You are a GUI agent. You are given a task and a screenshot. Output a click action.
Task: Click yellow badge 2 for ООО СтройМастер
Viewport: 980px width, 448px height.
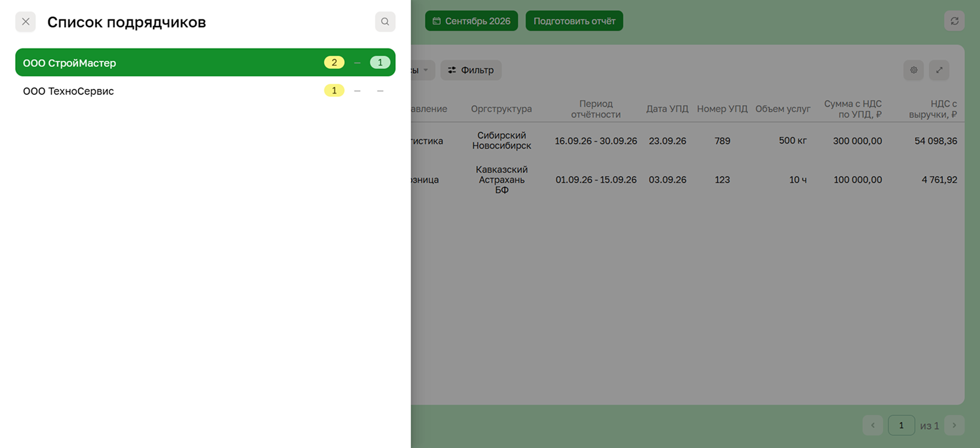[334, 62]
